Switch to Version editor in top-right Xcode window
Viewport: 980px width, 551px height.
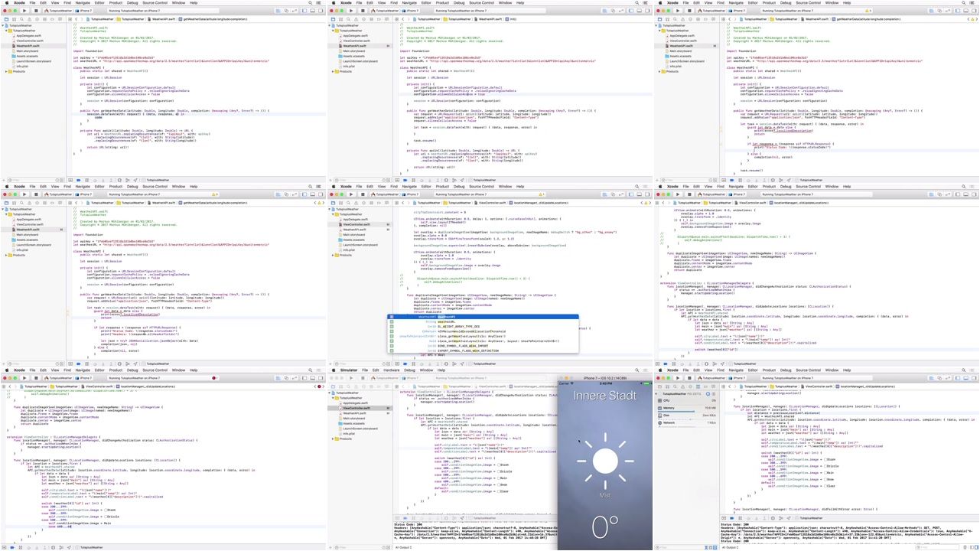(948, 11)
